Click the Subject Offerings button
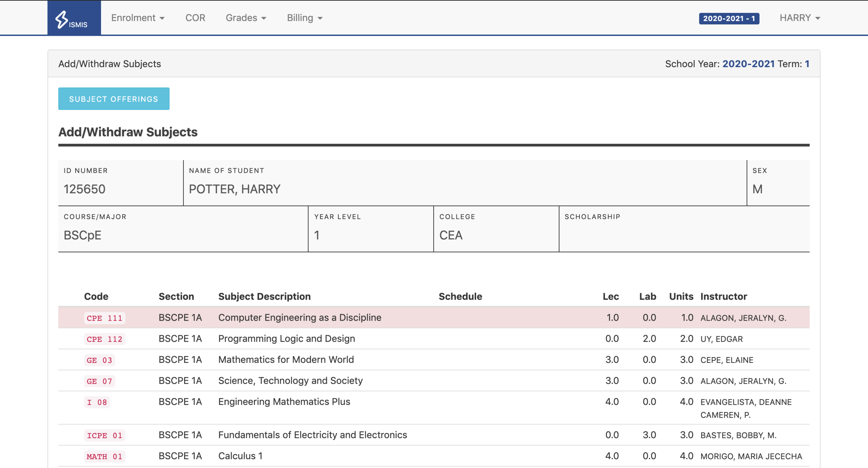The height and width of the screenshot is (468, 868). 114,99
